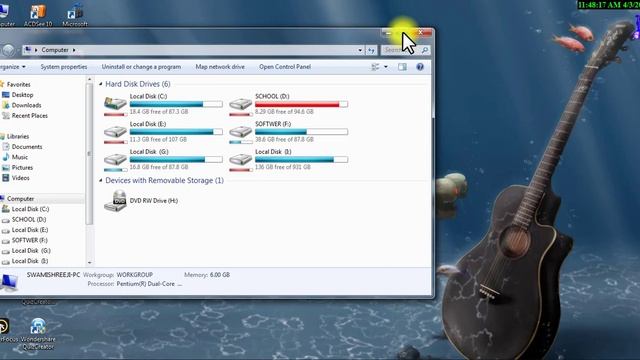
Task: Select Local Disk (E:) in sidebar tree
Action: 30,230
